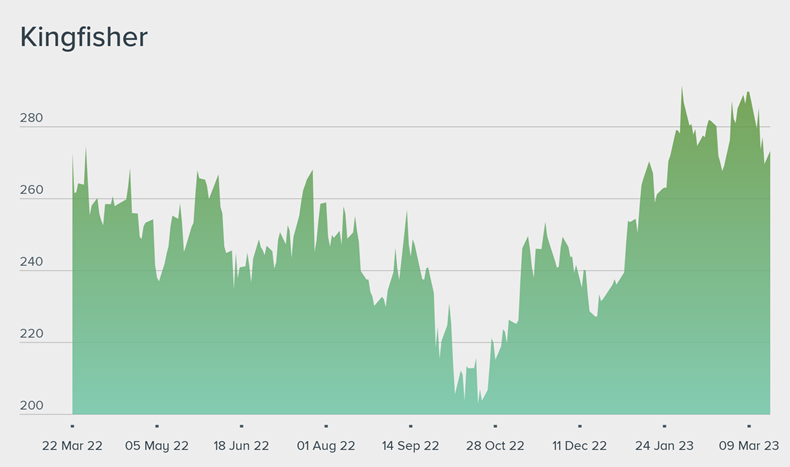Select the 280 y-axis label
This screenshot has height=467, width=790.
pos(31,118)
